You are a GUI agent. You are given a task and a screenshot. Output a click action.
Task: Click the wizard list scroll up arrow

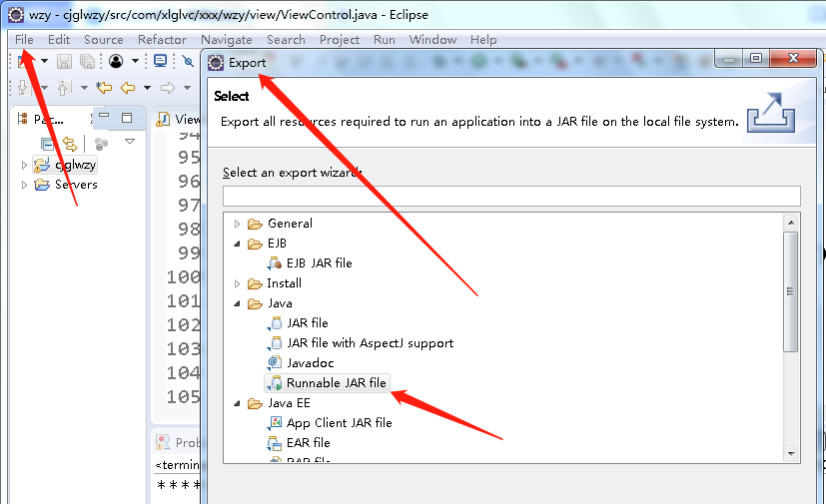coord(791,223)
